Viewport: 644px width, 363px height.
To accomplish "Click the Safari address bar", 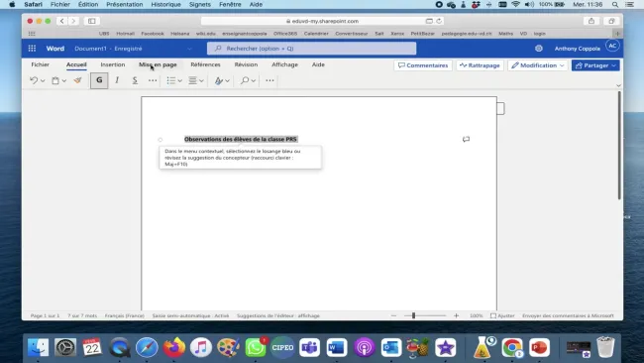I will (x=322, y=21).
